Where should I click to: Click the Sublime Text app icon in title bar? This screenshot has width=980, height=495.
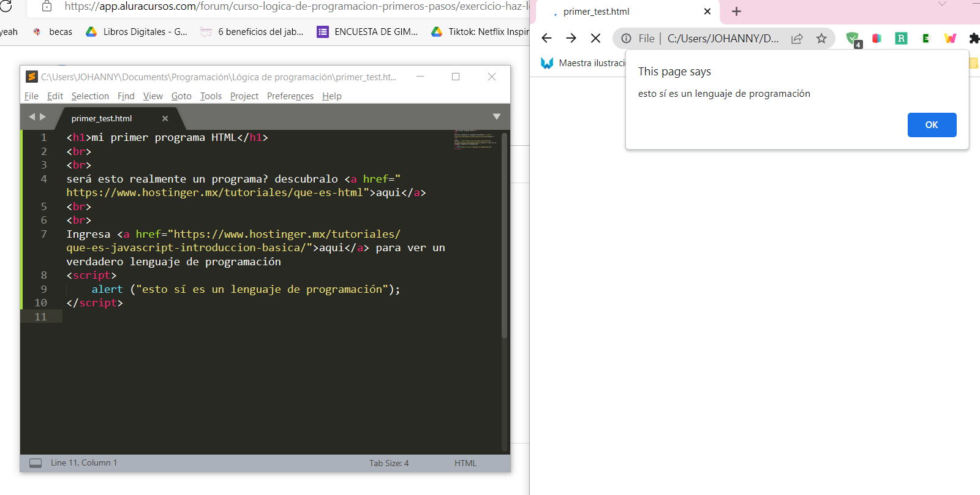(x=32, y=77)
